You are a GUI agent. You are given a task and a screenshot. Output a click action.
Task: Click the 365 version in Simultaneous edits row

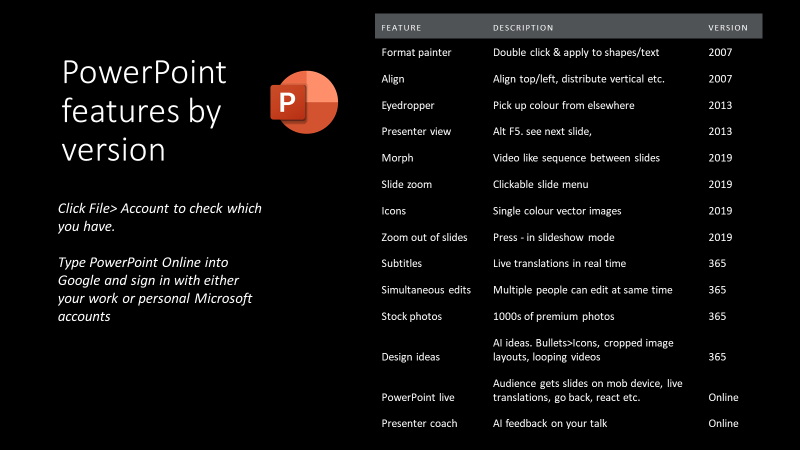click(717, 290)
